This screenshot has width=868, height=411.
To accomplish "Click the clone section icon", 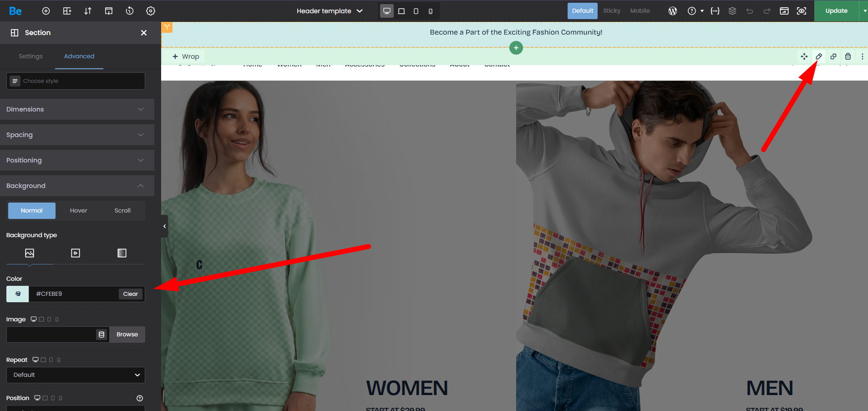I will point(833,56).
